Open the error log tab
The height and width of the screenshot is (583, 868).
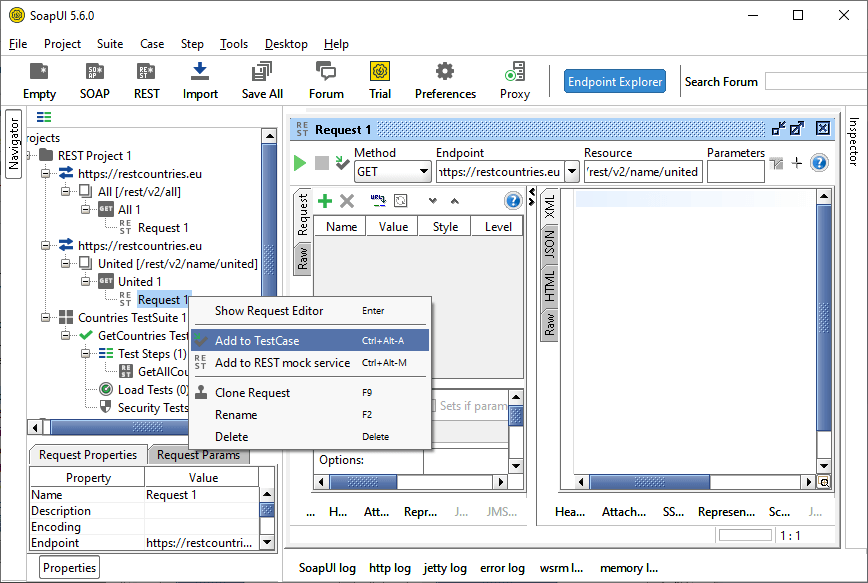point(502,568)
